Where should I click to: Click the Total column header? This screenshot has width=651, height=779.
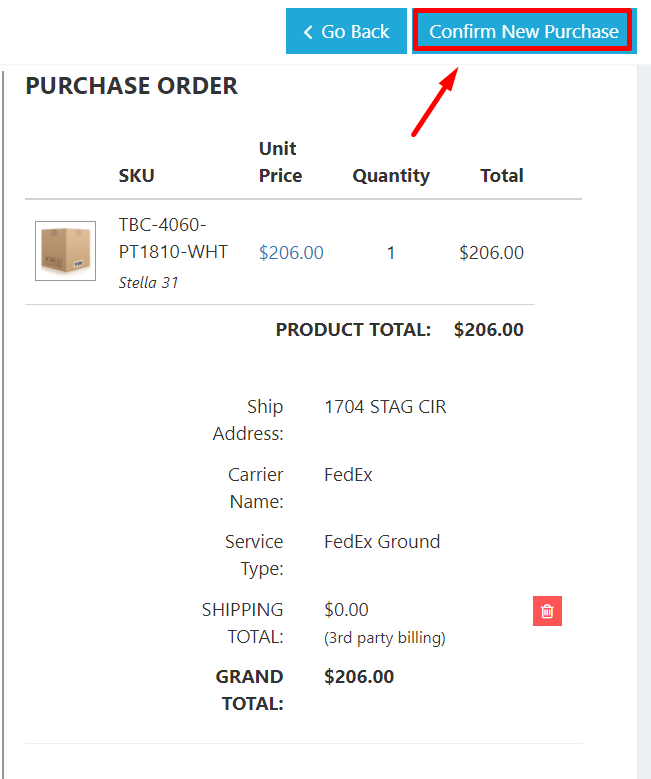[501, 176]
